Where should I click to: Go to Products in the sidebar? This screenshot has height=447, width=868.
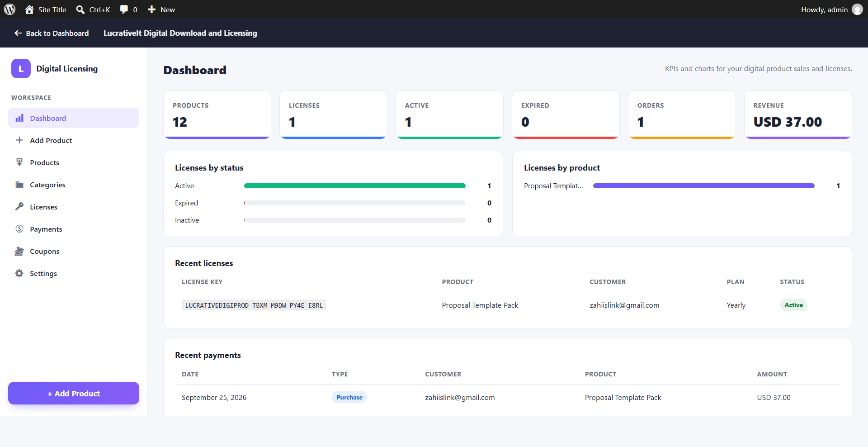(x=74, y=162)
